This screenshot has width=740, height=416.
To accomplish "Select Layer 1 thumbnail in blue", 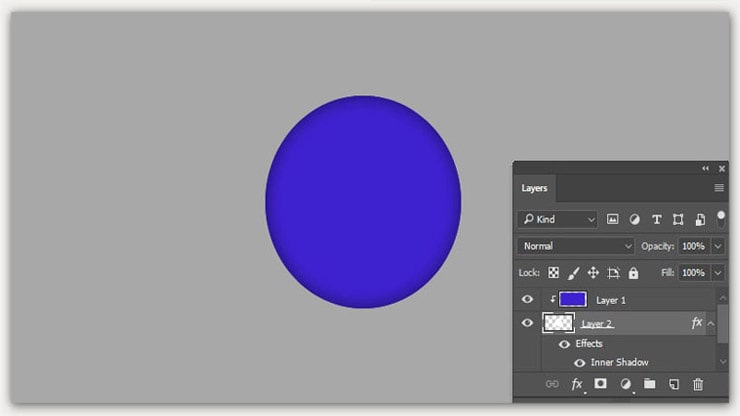I will [x=573, y=299].
